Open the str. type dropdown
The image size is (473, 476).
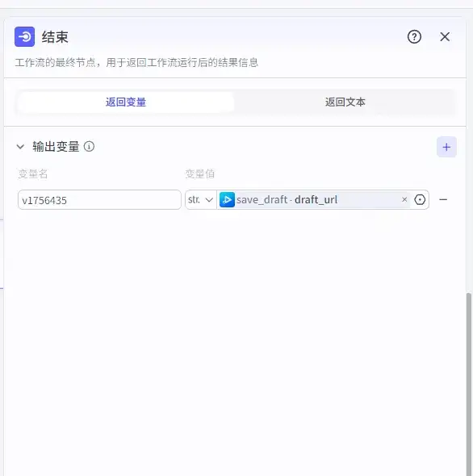(x=200, y=200)
